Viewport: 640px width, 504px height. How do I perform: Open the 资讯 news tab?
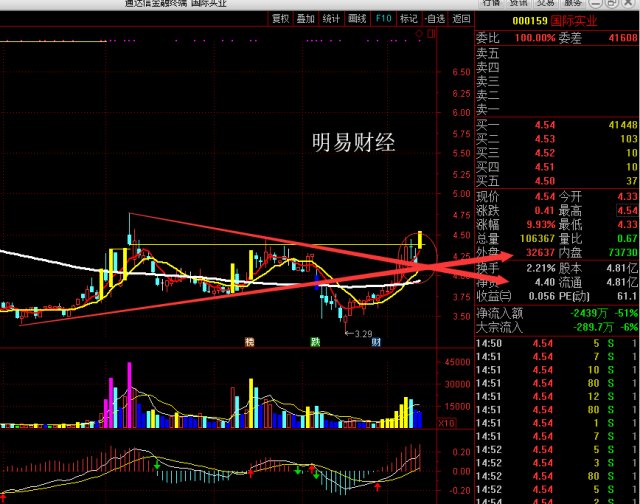519,3
